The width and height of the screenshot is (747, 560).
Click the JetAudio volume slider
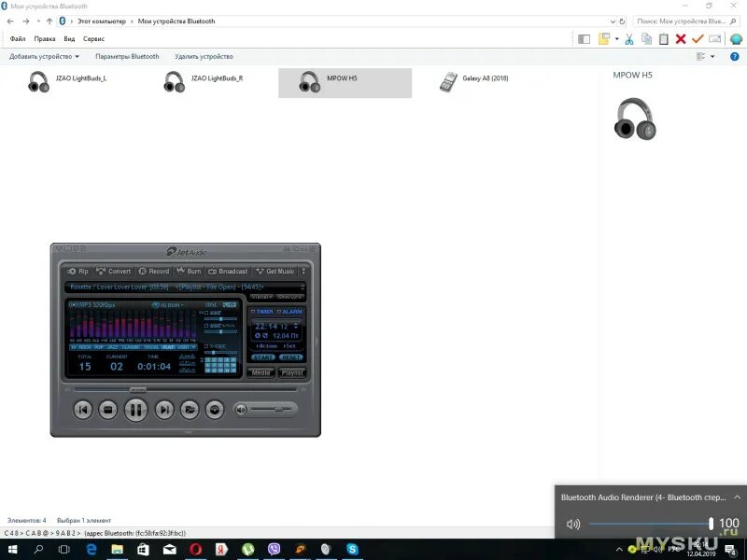pyautogui.click(x=273, y=409)
